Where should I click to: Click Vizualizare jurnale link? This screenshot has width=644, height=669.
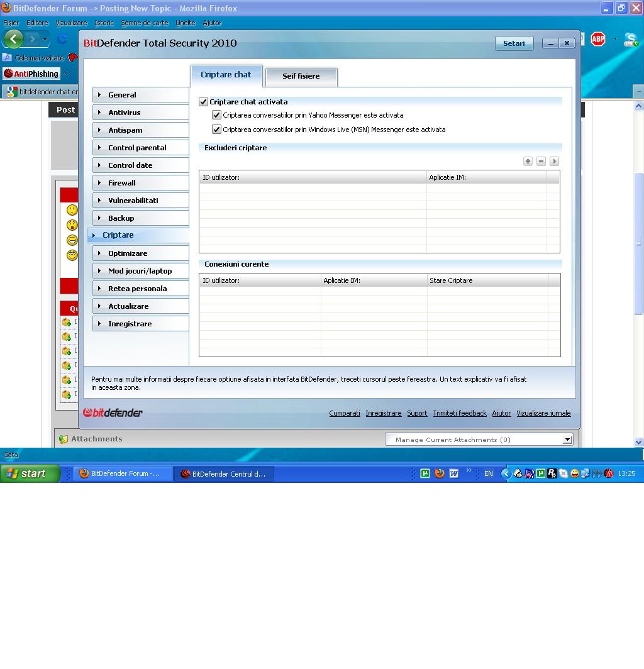543,413
